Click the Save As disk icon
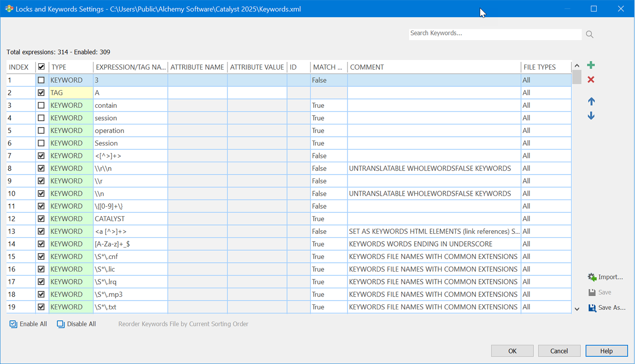 coord(592,308)
